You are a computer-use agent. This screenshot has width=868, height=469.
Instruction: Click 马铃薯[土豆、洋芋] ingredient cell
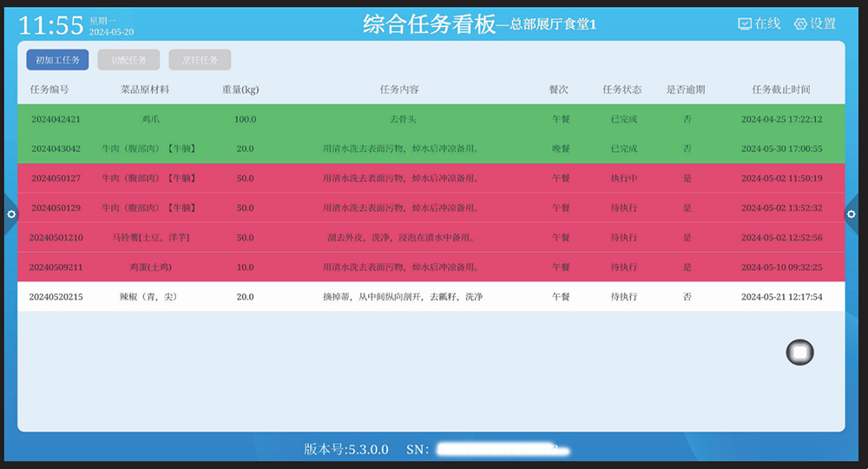[150, 238]
